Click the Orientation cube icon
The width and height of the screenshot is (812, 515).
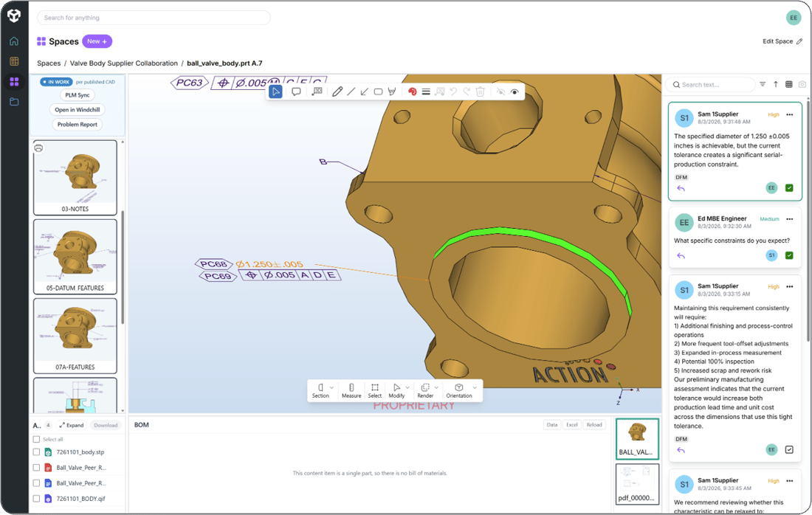(459, 387)
